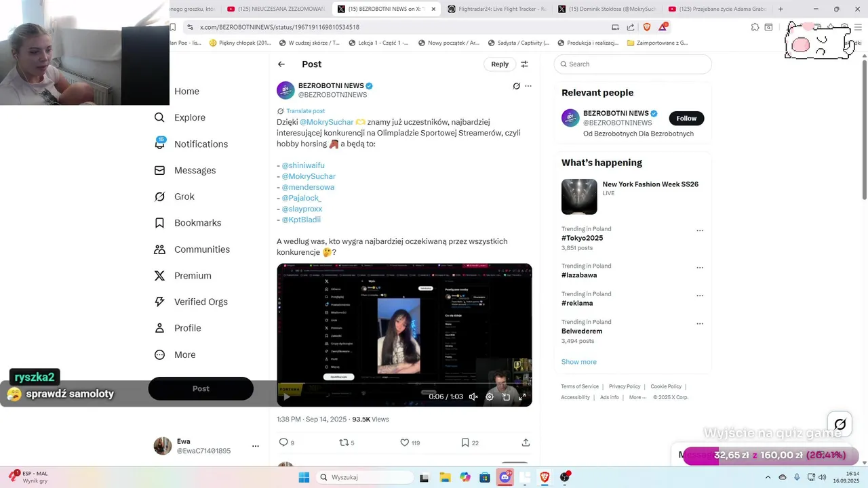Screen dimensions: 868x488
Task: Open #reklama trend options menu
Action: point(700,296)
